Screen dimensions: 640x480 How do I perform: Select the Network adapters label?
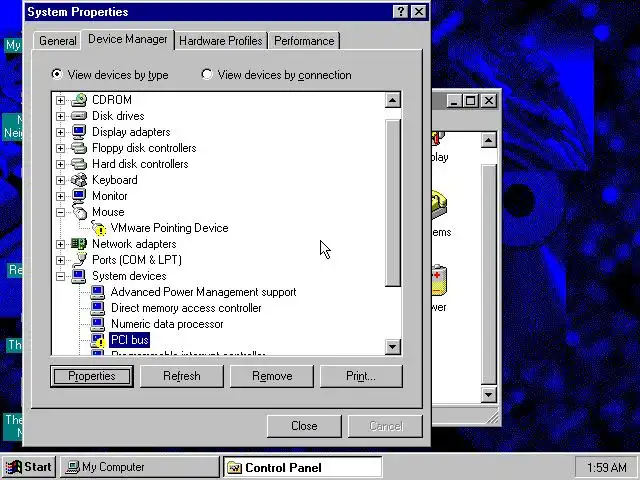click(x=134, y=244)
